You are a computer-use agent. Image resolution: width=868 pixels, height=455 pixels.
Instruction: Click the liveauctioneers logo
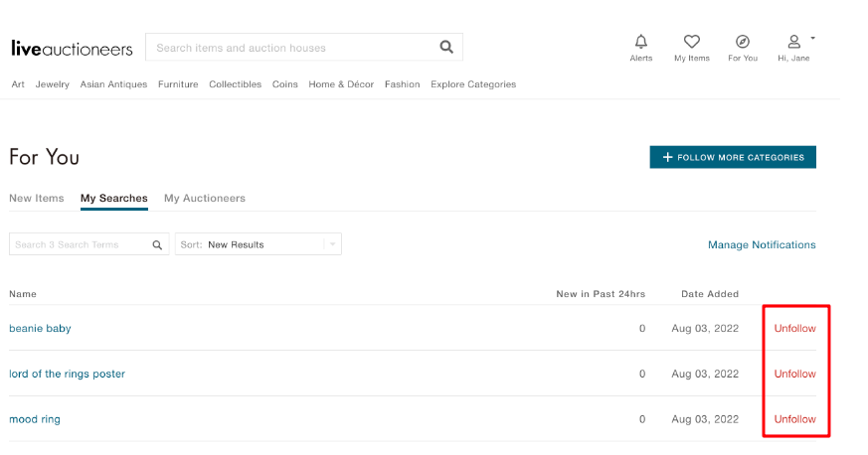click(x=72, y=48)
